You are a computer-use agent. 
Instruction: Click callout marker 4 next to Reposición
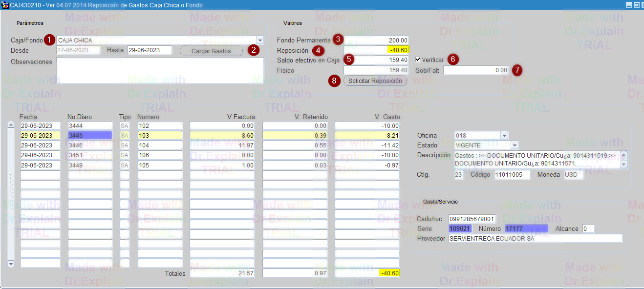tap(318, 50)
